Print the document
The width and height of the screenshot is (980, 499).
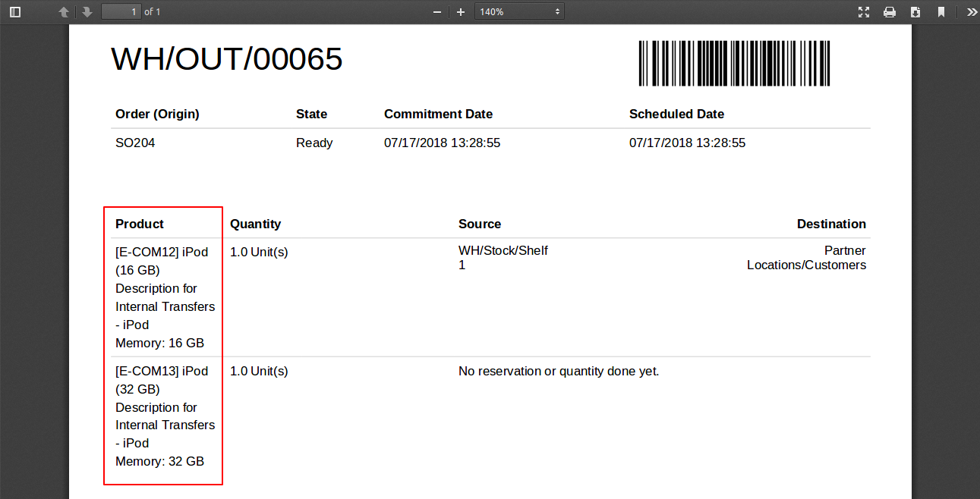[890, 11]
